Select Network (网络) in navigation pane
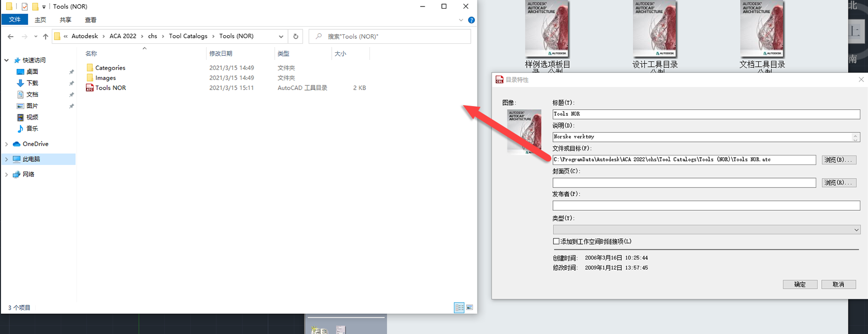The height and width of the screenshot is (334, 868). click(24, 174)
